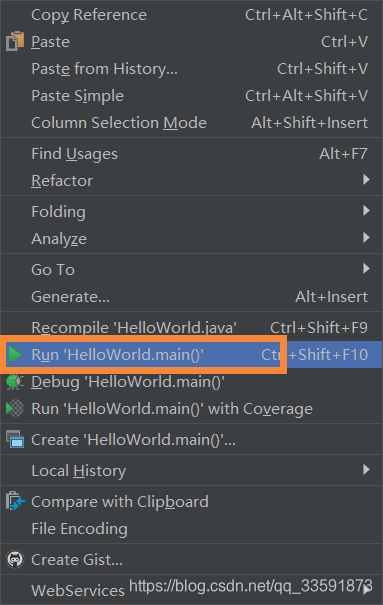The width and height of the screenshot is (383, 605).
Task: Open the Go To menu entry
Action: 191,269
